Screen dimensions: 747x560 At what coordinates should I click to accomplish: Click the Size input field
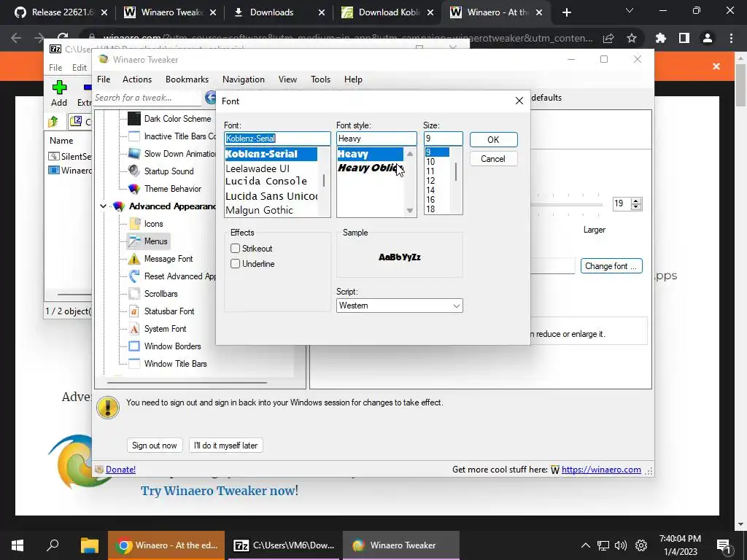(x=443, y=139)
